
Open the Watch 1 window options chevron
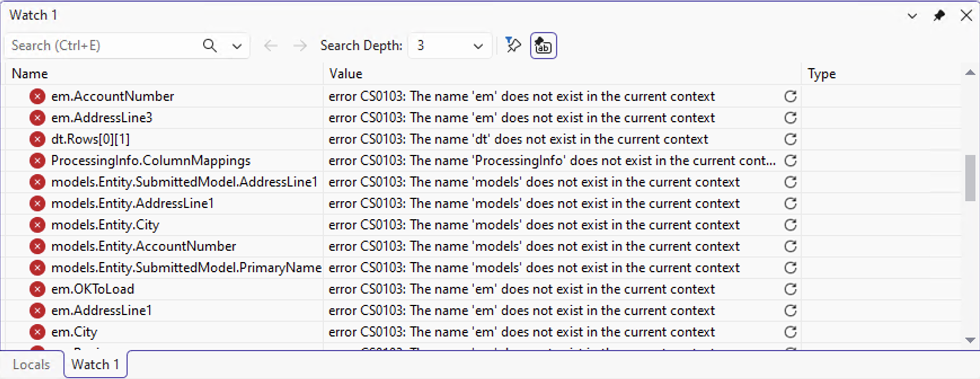tap(912, 16)
